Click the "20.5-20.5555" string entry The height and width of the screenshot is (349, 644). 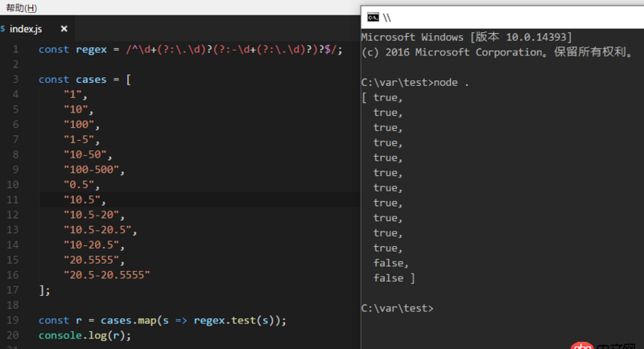(107, 275)
